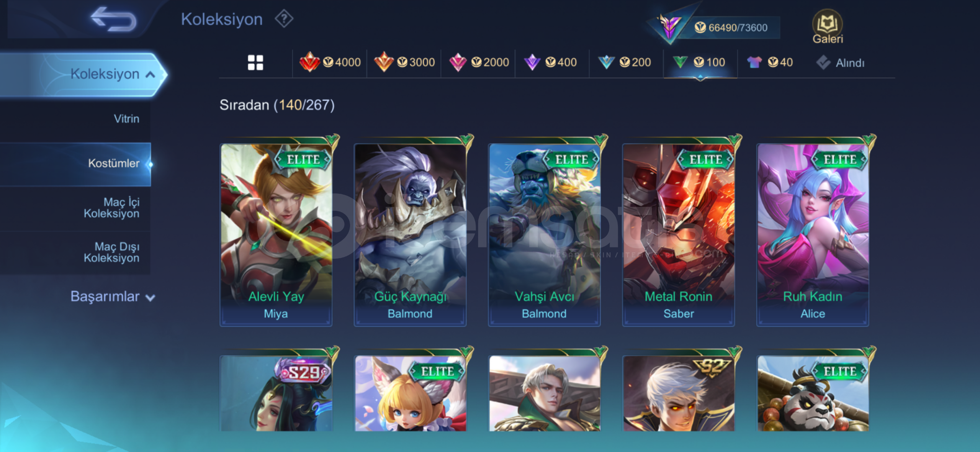Select the 100-point green tier tab
The width and height of the screenshot is (980, 452).
tap(699, 62)
